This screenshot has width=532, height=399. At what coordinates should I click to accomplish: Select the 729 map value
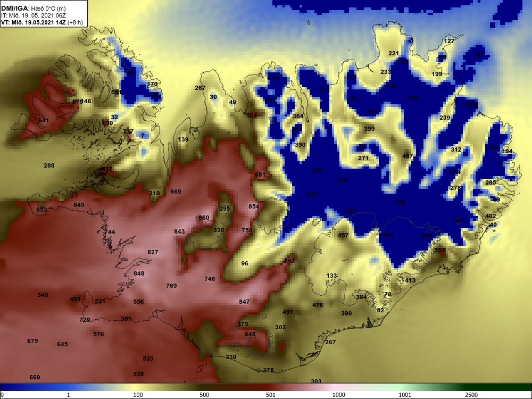[x=85, y=320]
